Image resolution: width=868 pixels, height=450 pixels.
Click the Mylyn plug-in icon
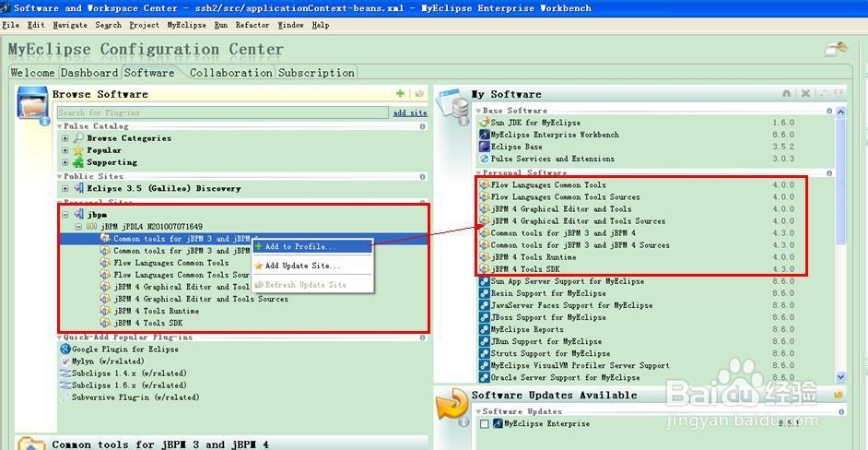(65, 361)
